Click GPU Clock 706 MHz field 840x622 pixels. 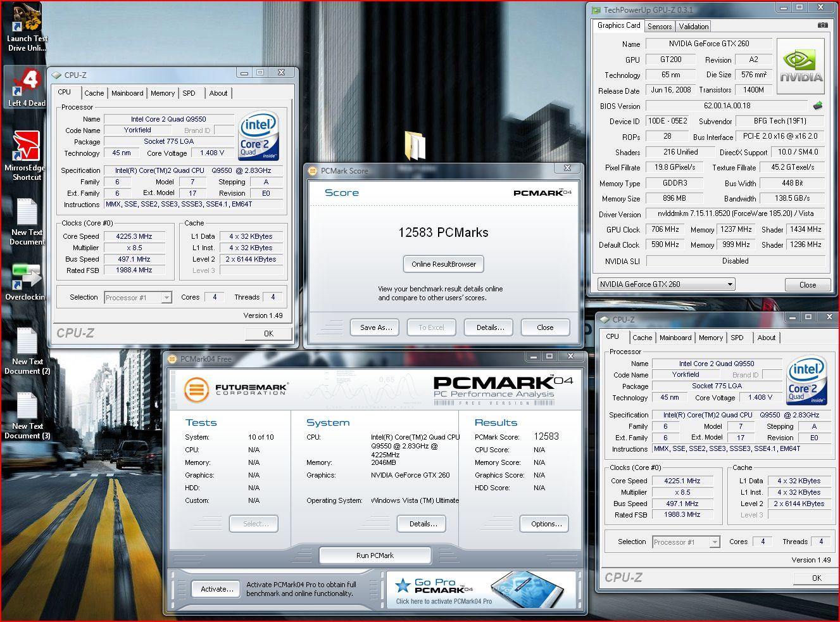click(x=665, y=229)
